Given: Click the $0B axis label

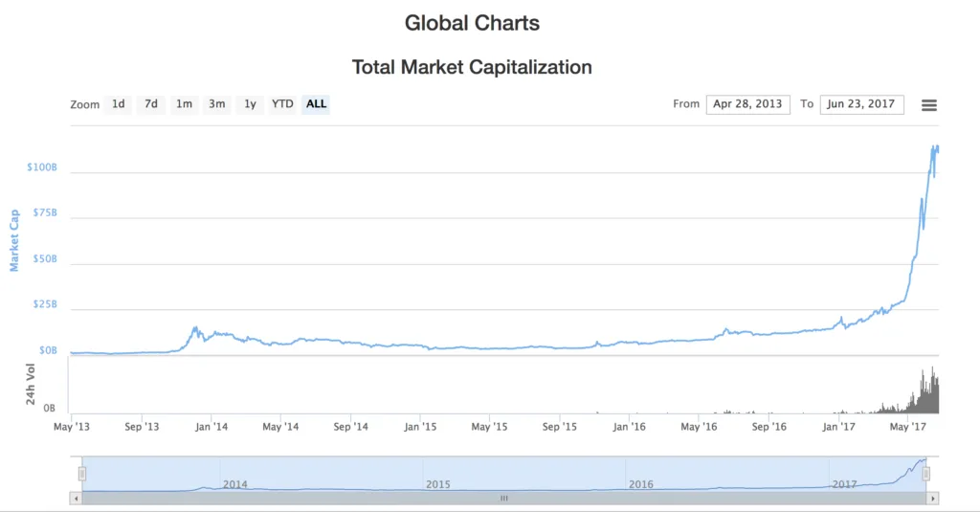Looking at the screenshot, I should pyautogui.click(x=48, y=350).
